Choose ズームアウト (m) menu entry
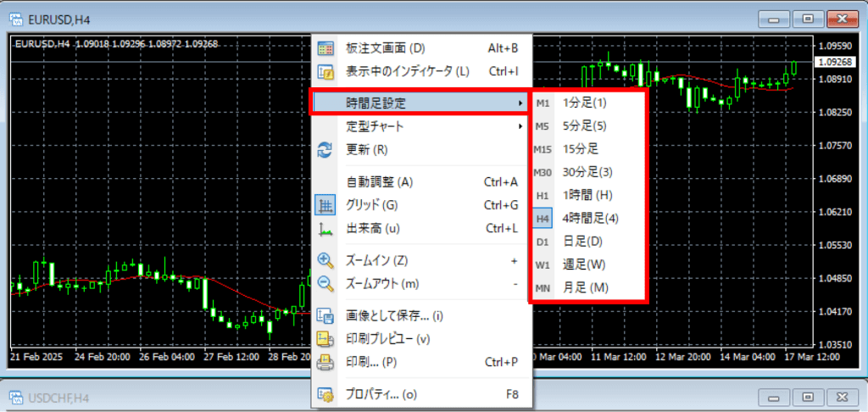The width and height of the screenshot is (868, 412). point(421,284)
